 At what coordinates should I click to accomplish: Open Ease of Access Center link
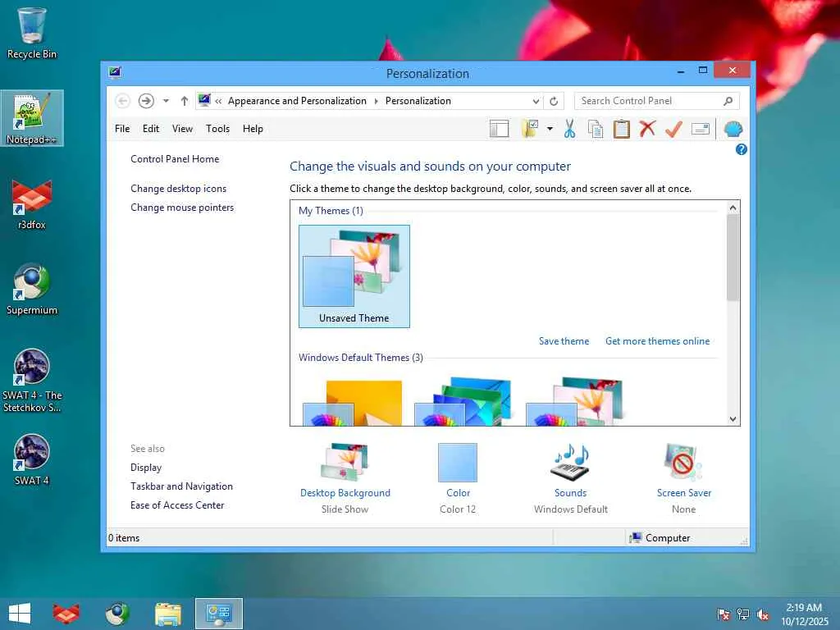click(x=177, y=505)
